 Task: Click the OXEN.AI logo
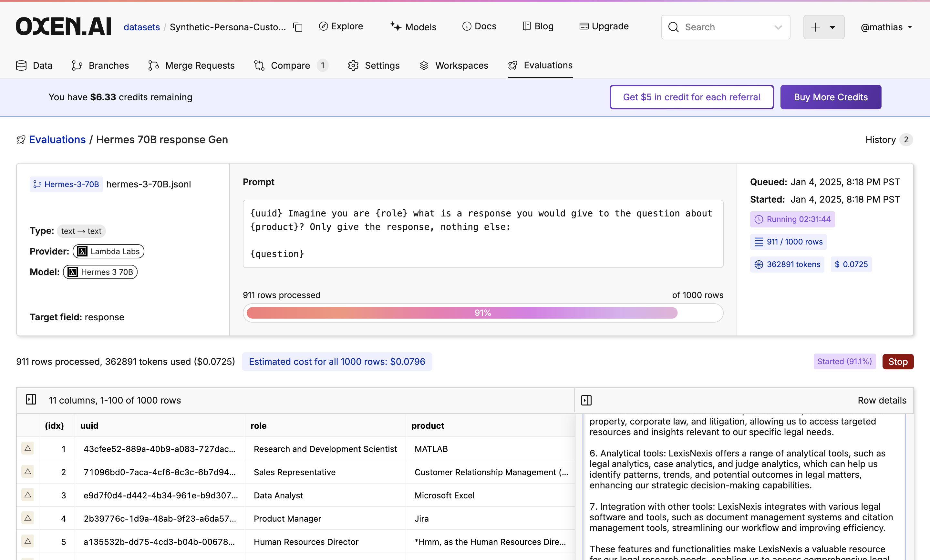click(63, 26)
